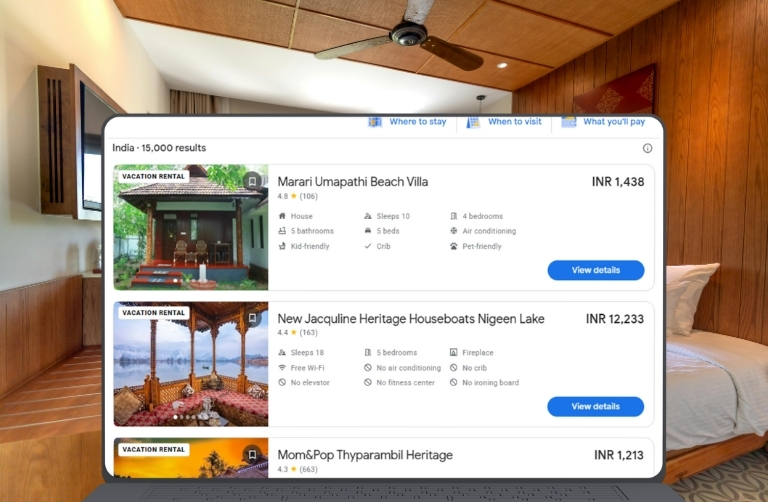Click the 4.8 rating with 106 reviews
The height and width of the screenshot is (502, 768).
pyautogui.click(x=297, y=196)
